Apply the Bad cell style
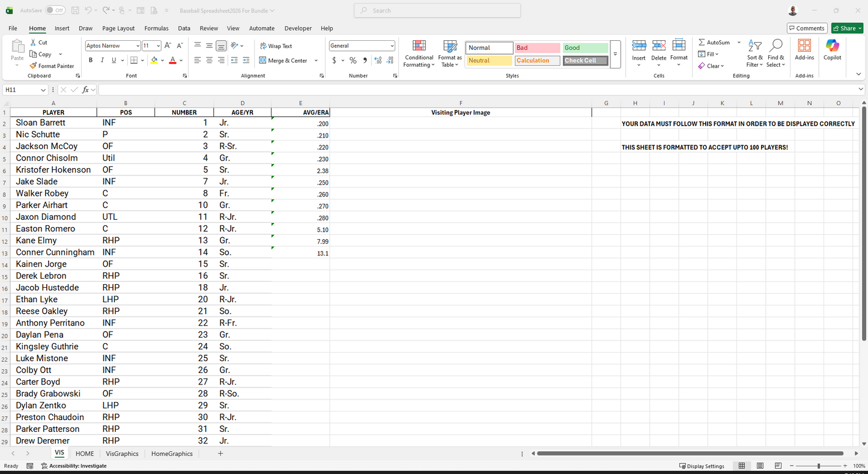 538,48
